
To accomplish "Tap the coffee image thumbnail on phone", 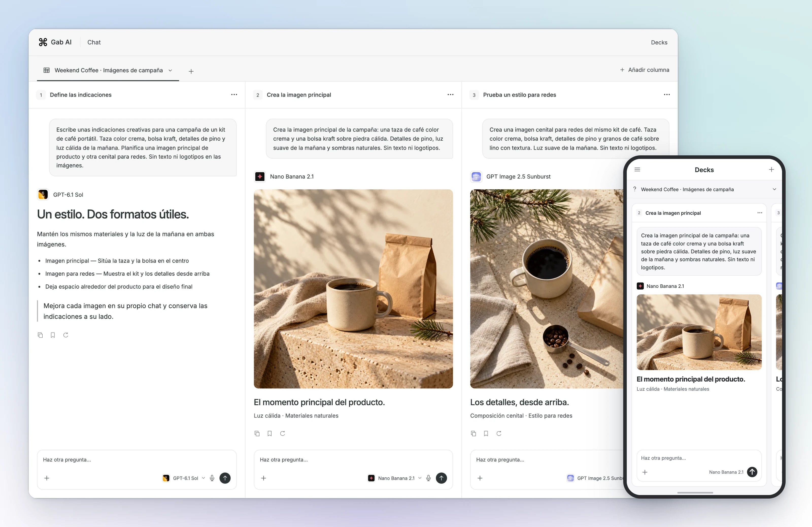I will (x=699, y=332).
